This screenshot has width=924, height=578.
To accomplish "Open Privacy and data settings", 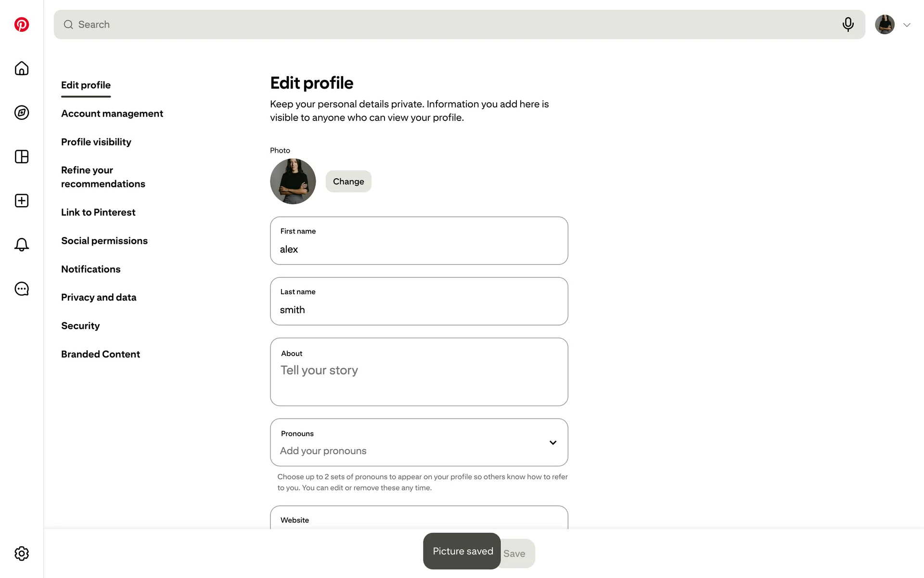I will coord(99,298).
